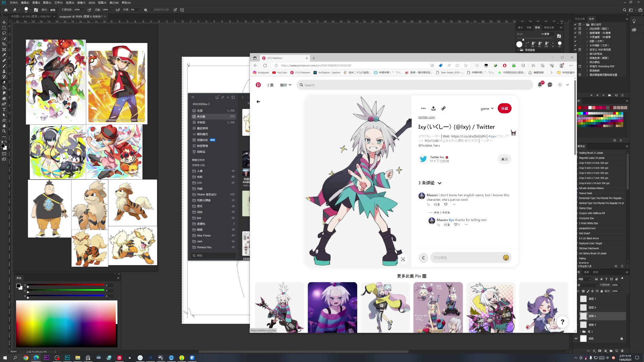
Task: Delete layer using trash icon
Action: click(x=622, y=351)
